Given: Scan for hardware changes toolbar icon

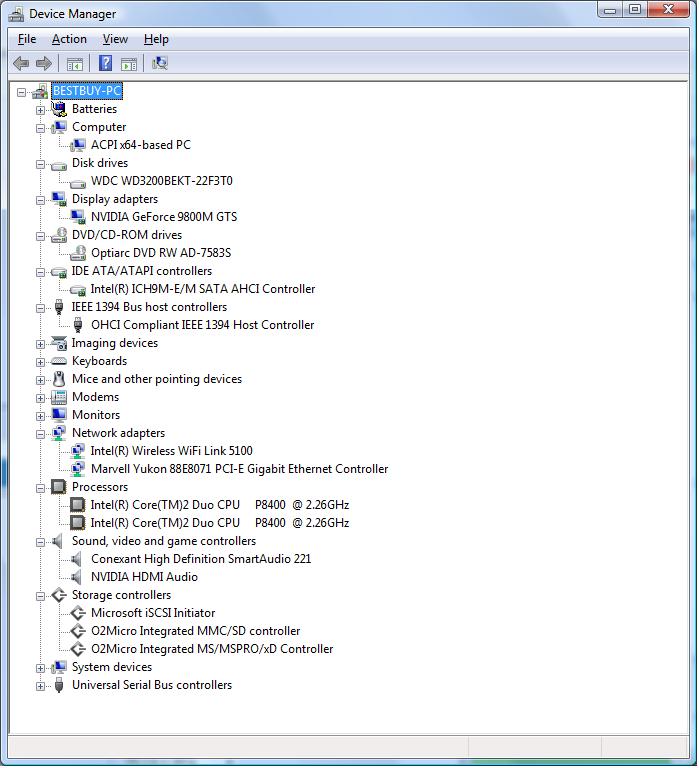Looking at the screenshot, I should [x=160, y=63].
